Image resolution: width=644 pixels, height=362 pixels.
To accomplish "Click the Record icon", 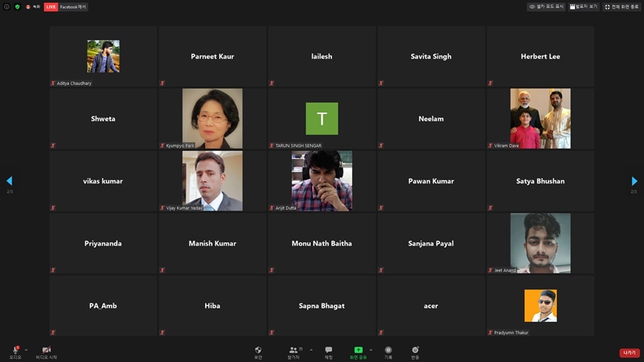I will pyautogui.click(x=388, y=350).
